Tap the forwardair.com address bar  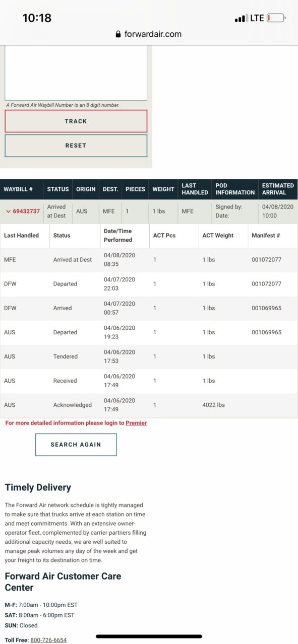[x=149, y=34]
